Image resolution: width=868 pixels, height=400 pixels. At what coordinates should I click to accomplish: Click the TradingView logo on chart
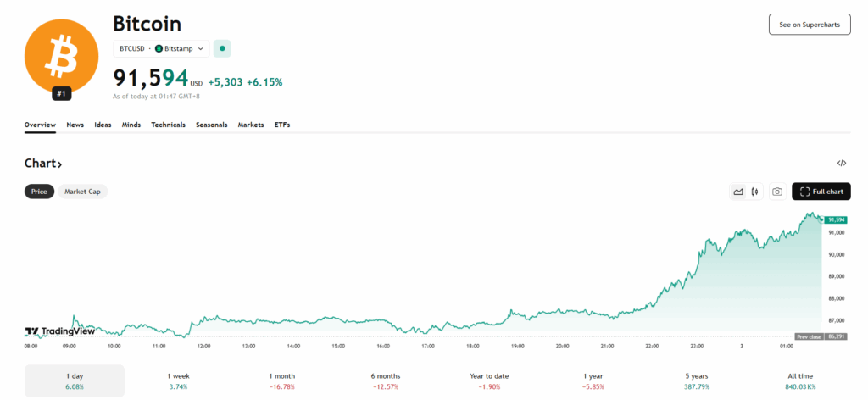point(59,331)
